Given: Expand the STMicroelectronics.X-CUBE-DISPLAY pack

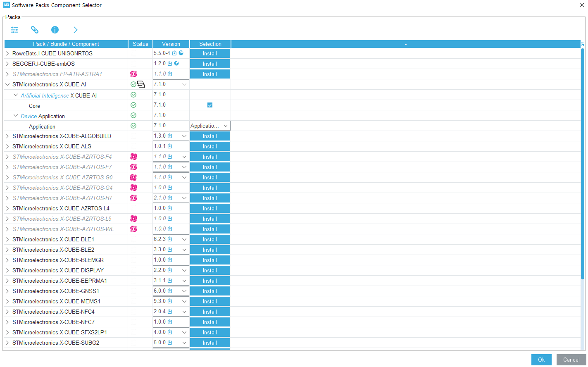Looking at the screenshot, I should 7,270.
